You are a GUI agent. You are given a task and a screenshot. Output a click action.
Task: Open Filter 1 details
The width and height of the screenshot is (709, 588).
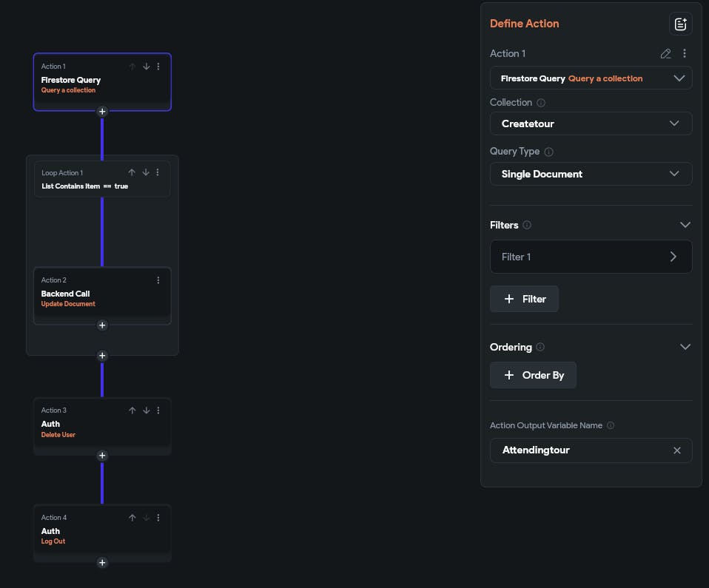point(591,257)
